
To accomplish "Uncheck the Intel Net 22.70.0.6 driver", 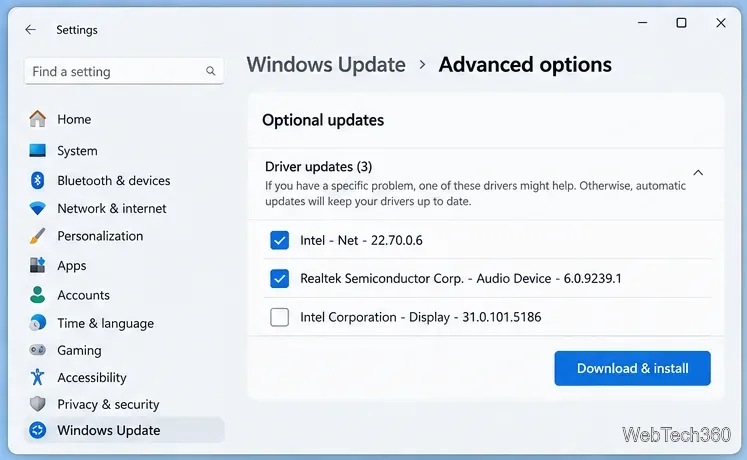I will coord(280,240).
